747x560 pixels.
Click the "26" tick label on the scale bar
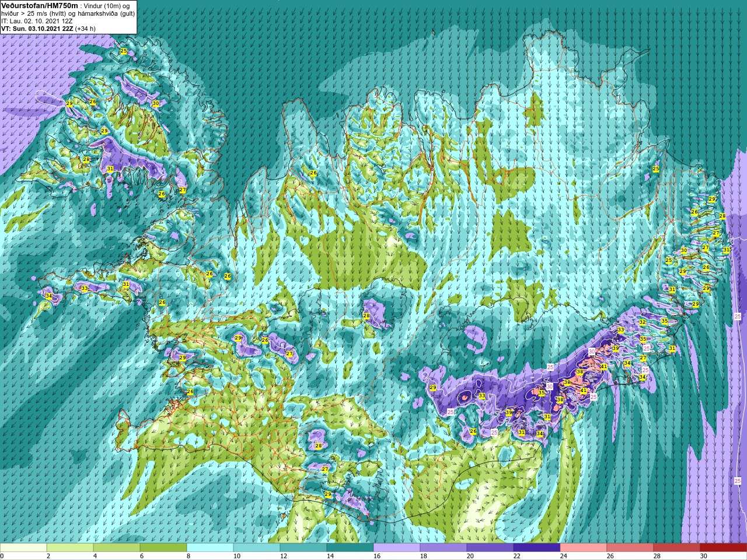click(609, 556)
